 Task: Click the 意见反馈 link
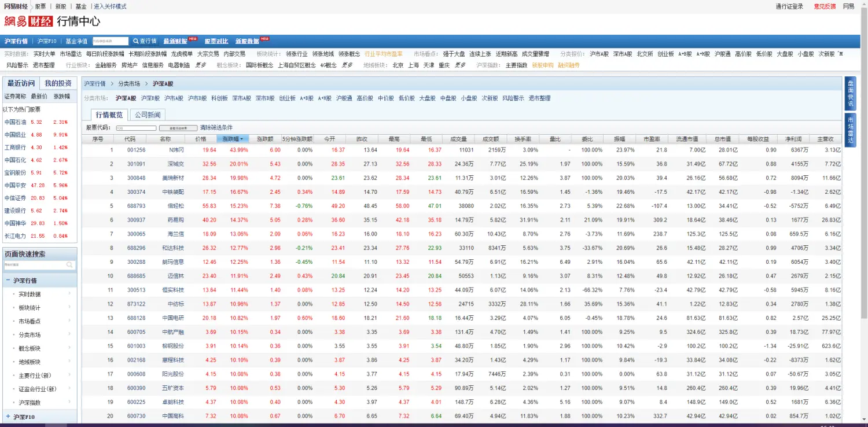[x=825, y=6]
